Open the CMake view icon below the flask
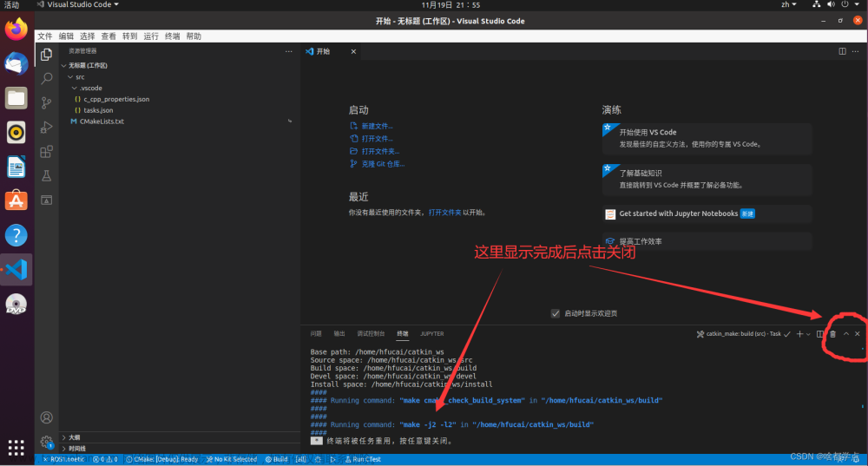The width and height of the screenshot is (868, 466). (47, 200)
